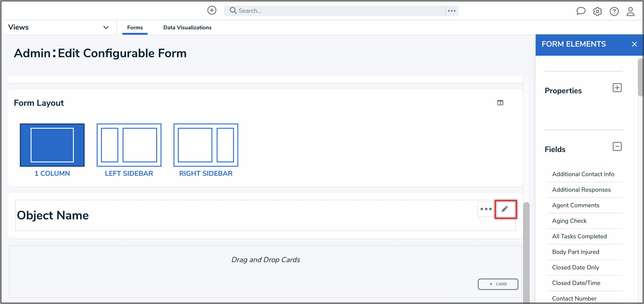This screenshot has width=644, height=304.
Task: Select the Forms tab
Action: pyautogui.click(x=135, y=27)
